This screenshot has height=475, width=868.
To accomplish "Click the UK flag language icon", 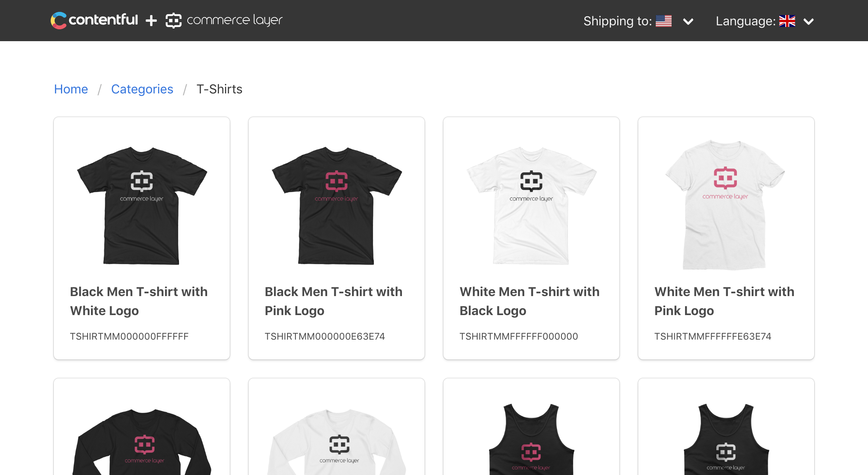I will tap(788, 21).
